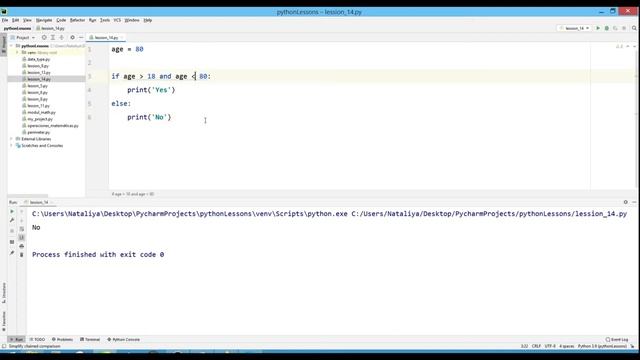
Task: Go to next highlighted problem arrow
Action: (x=634, y=47)
